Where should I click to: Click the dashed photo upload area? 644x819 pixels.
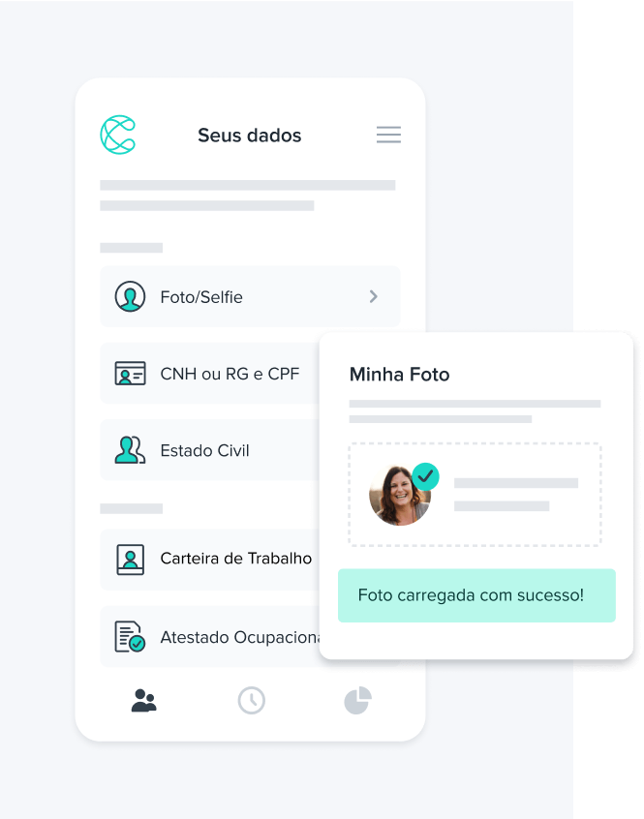pos(475,495)
